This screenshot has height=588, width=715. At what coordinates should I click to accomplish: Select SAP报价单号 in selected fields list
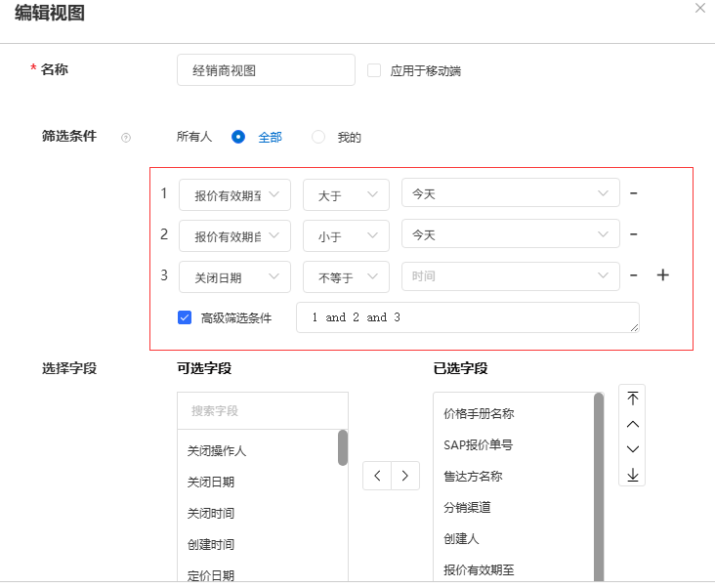478,444
